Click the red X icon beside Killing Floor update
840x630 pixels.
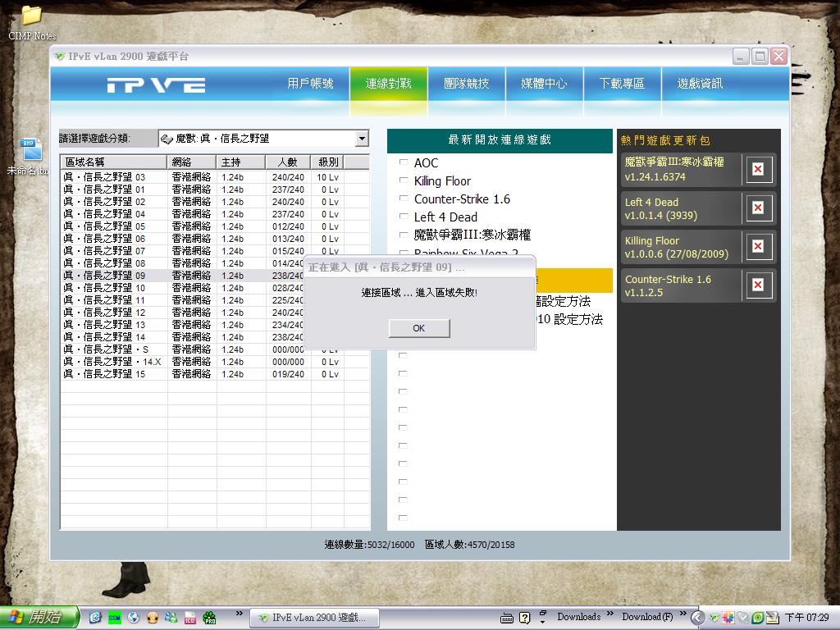tap(758, 247)
